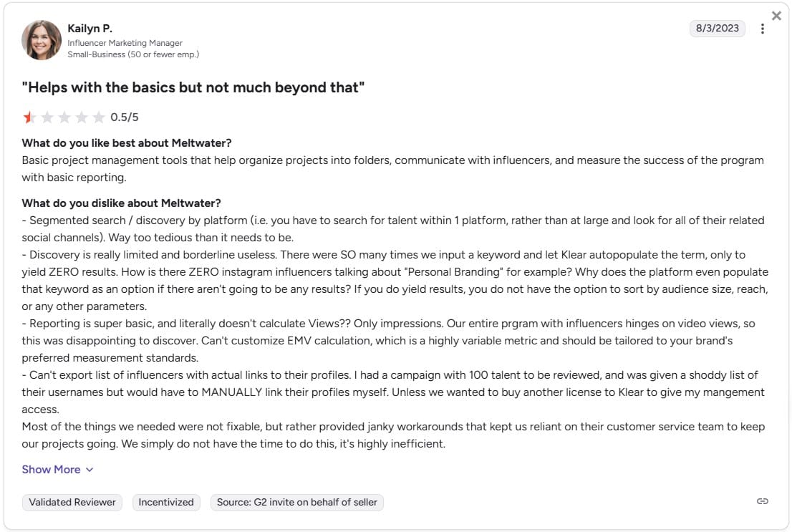The image size is (792, 532).
Task: Click the half-filled first rating star
Action: tap(29, 117)
